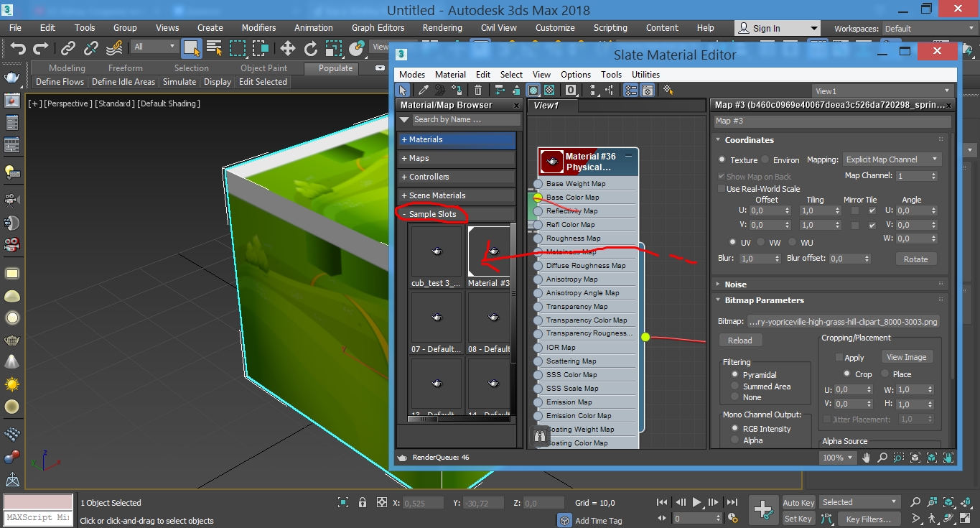Click the cub_test sample slot thumbnail
This screenshot has width=980, height=528.
tap(436, 251)
